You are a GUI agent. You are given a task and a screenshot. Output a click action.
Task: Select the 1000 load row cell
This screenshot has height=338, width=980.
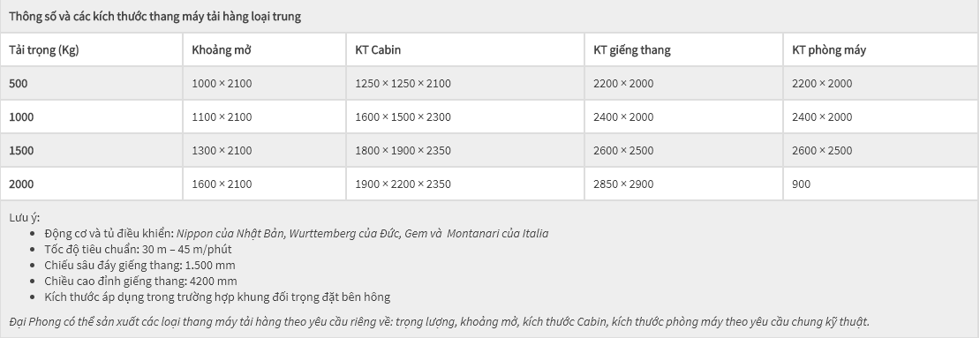tap(91, 116)
